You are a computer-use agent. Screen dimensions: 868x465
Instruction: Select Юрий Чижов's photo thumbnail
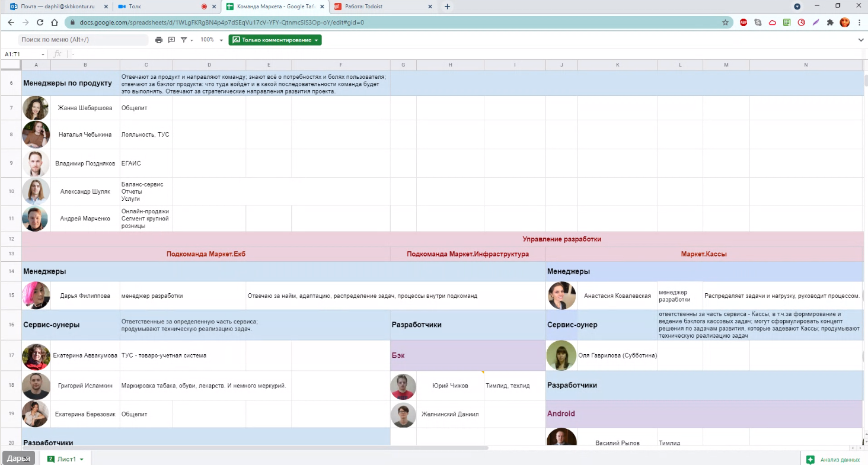tap(403, 386)
